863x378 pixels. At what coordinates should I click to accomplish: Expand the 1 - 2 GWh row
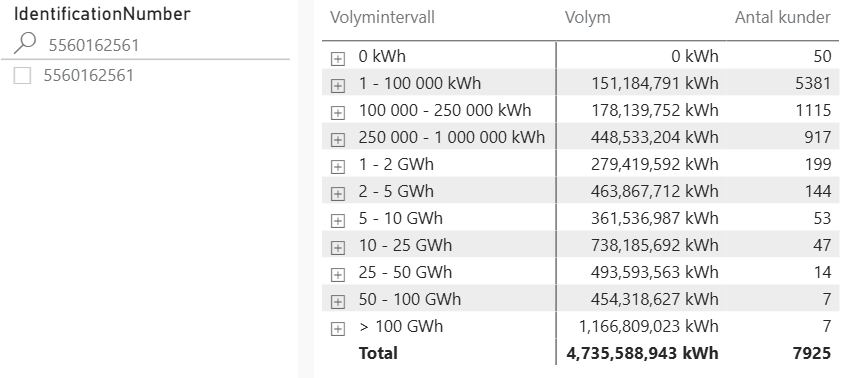(337, 166)
